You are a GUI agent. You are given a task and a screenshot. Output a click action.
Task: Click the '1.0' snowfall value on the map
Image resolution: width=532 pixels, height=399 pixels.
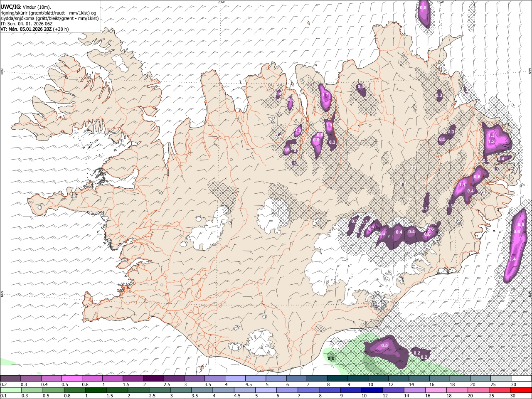(329, 125)
